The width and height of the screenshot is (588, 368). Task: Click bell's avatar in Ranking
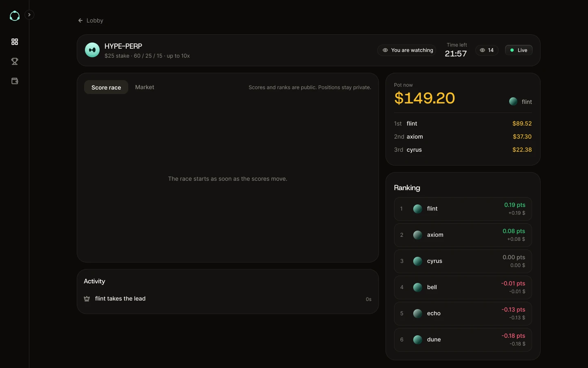[x=417, y=287]
